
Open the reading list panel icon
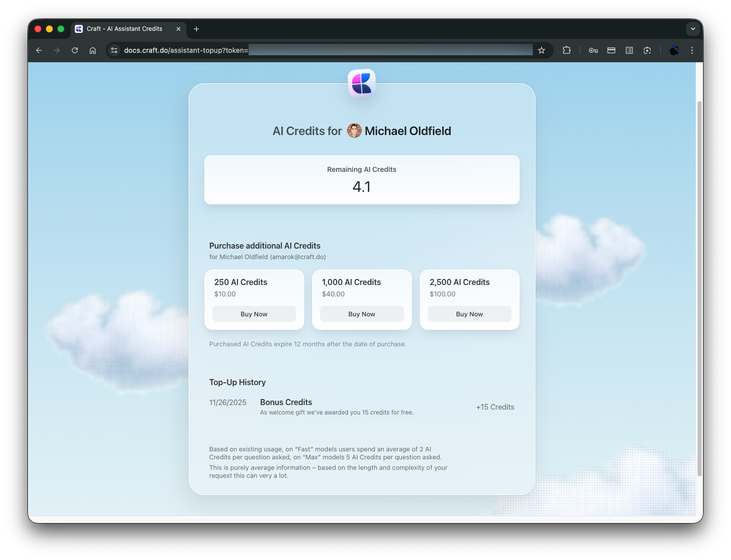point(629,50)
